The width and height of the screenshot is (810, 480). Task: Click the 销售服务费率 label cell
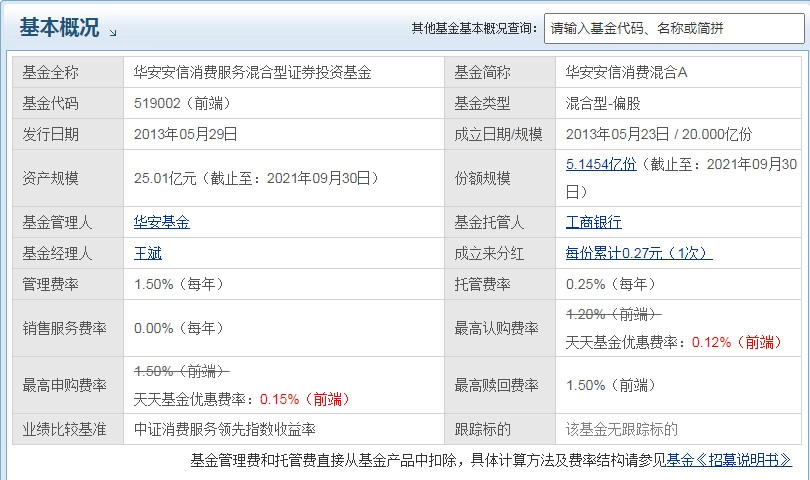pos(68,328)
